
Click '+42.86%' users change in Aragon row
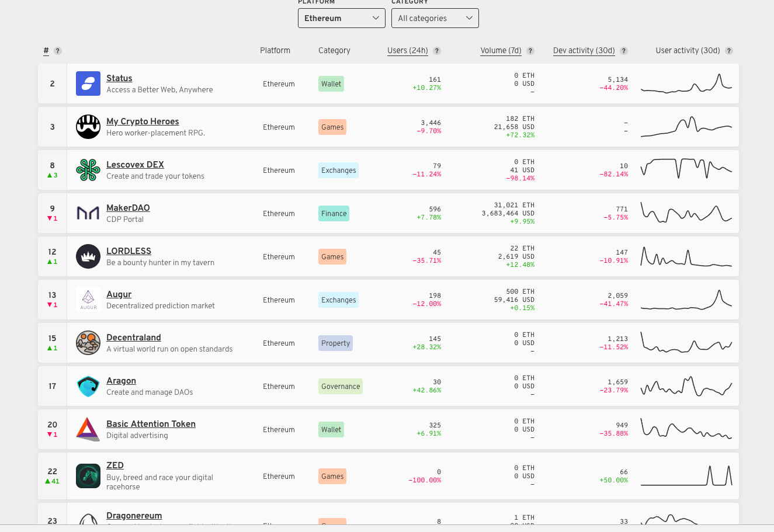click(x=427, y=390)
